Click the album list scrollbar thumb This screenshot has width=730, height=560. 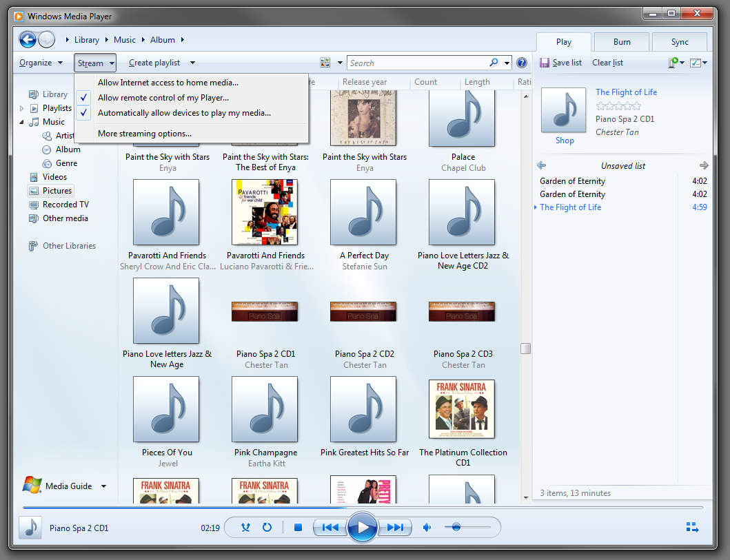526,349
